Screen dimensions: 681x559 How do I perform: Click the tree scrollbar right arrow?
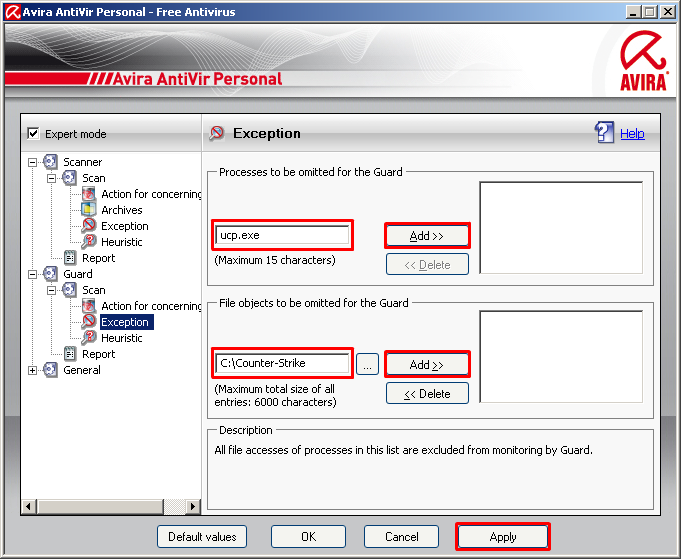coord(193,506)
